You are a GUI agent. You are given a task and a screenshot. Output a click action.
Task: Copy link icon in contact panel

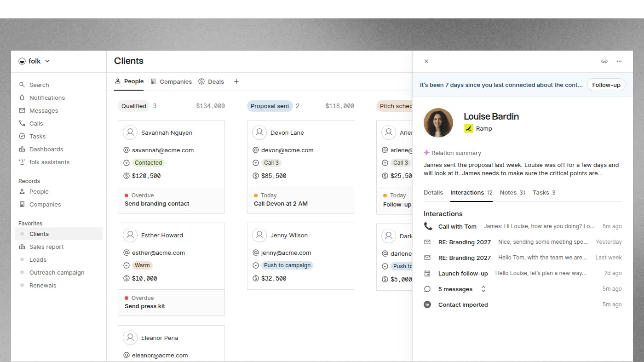tap(604, 61)
